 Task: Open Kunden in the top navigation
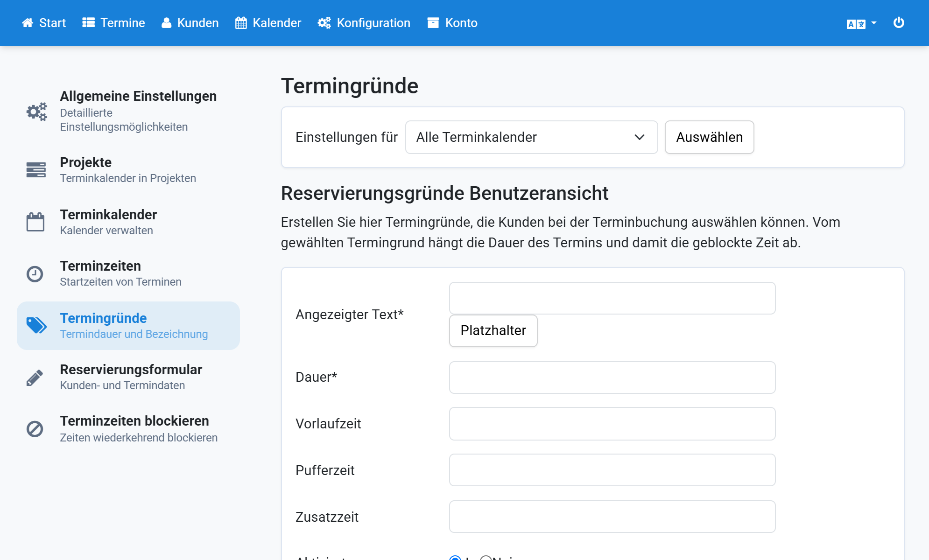pyautogui.click(x=190, y=23)
